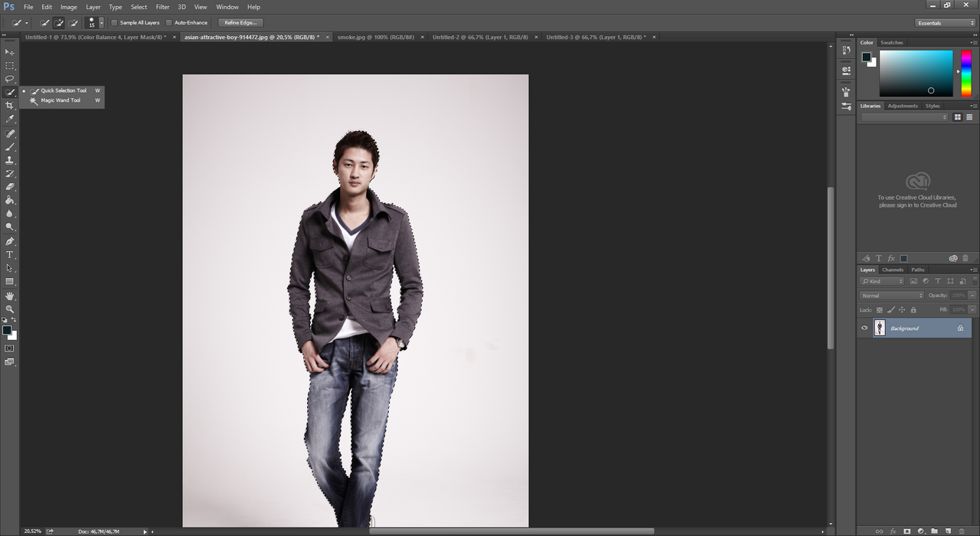
Task: Activate the Horizontal Type tool
Action: pos(10,254)
